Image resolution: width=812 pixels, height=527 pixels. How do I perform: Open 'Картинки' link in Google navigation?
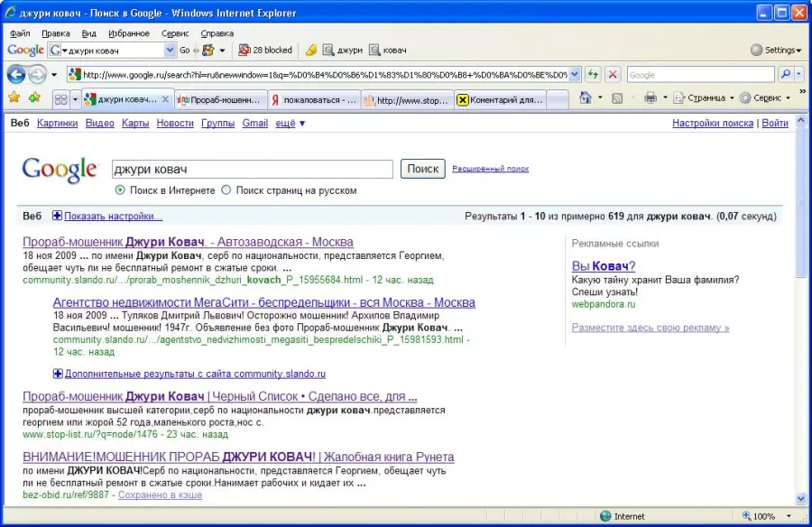(58, 124)
